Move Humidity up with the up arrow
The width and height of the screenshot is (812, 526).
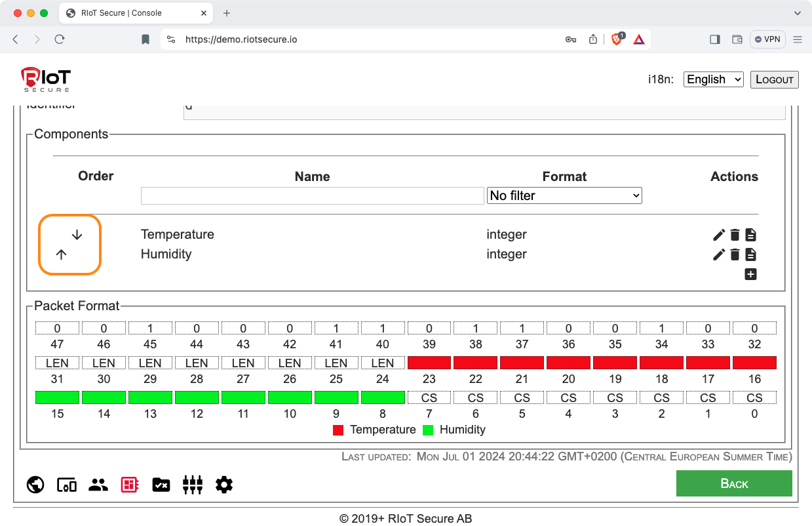(62, 254)
